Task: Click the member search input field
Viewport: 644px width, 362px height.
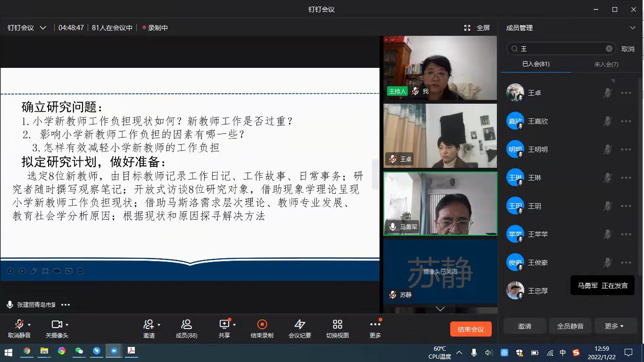Action: [561, 49]
